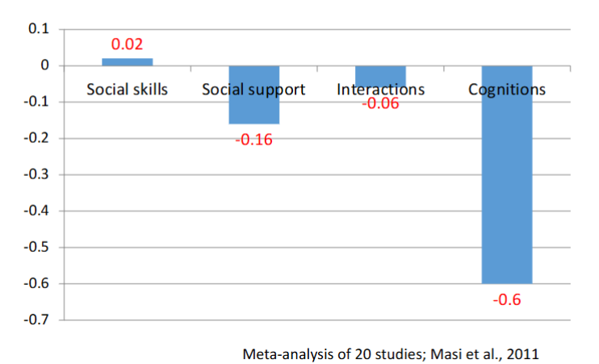Select the -0.16 data label

(x=253, y=140)
